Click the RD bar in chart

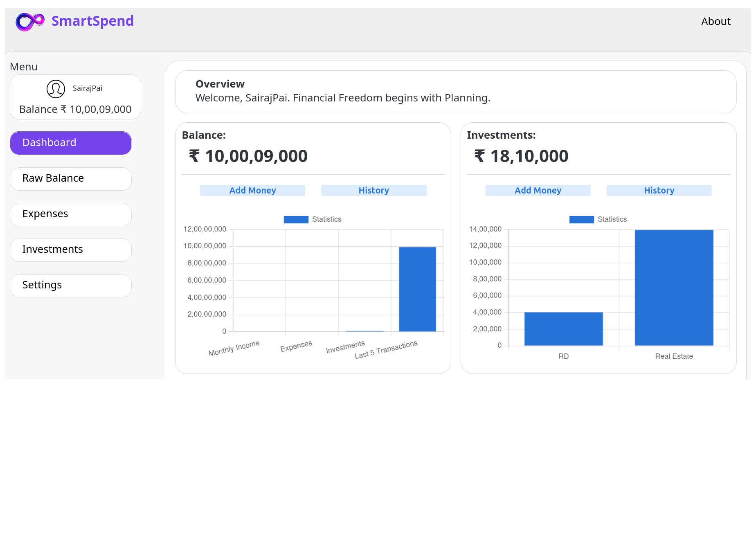click(563, 329)
